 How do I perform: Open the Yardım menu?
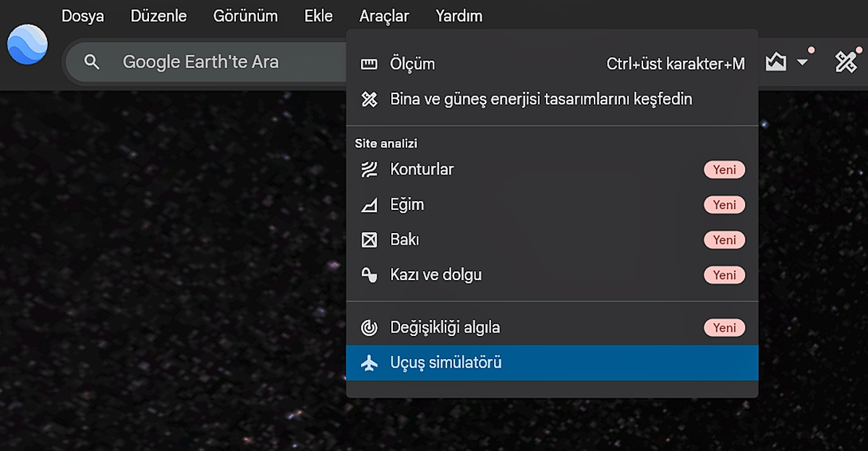tap(459, 16)
